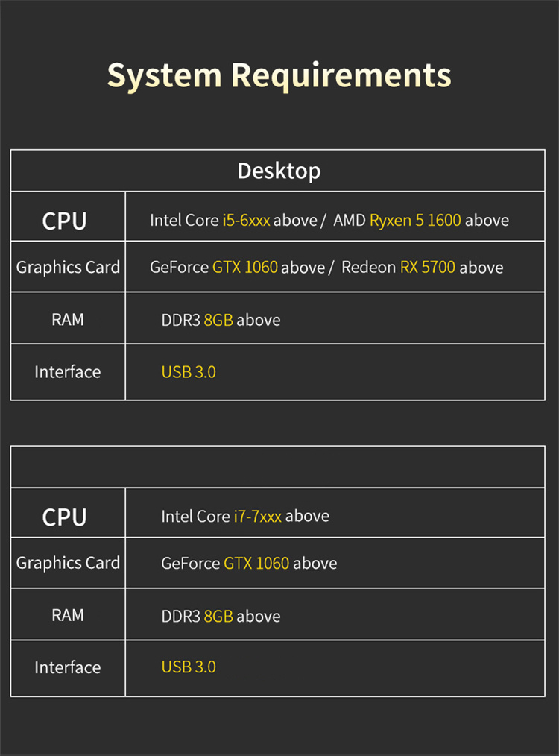
Task: Click GTX 1060 in the Desktop table
Action: click(244, 267)
